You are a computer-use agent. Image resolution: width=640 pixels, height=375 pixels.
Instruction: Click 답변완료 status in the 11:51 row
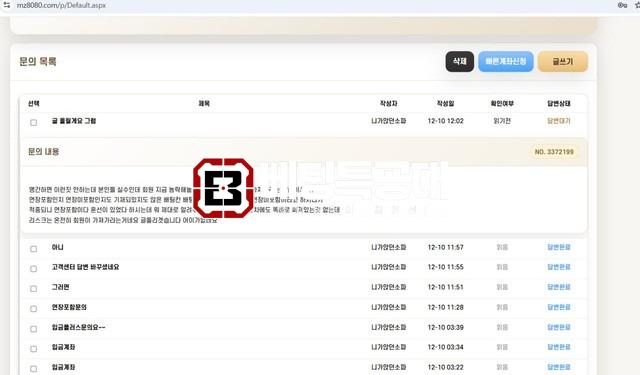click(x=559, y=287)
